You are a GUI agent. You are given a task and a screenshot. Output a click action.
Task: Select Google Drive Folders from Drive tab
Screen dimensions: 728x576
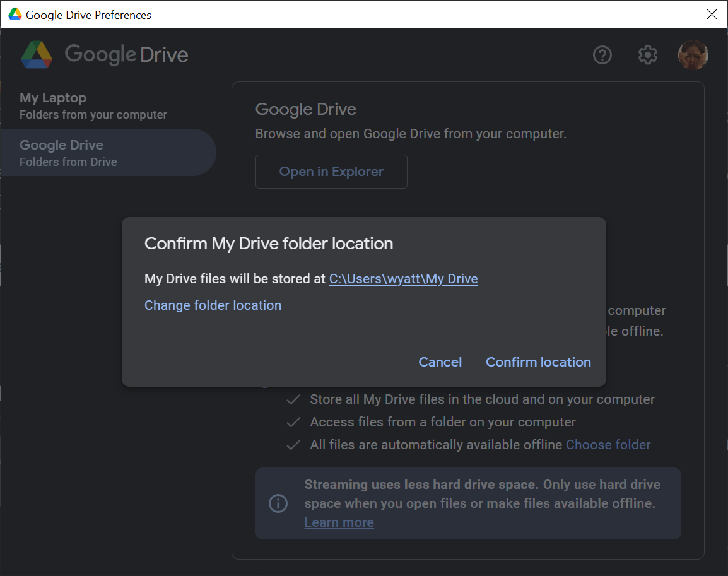[108, 153]
